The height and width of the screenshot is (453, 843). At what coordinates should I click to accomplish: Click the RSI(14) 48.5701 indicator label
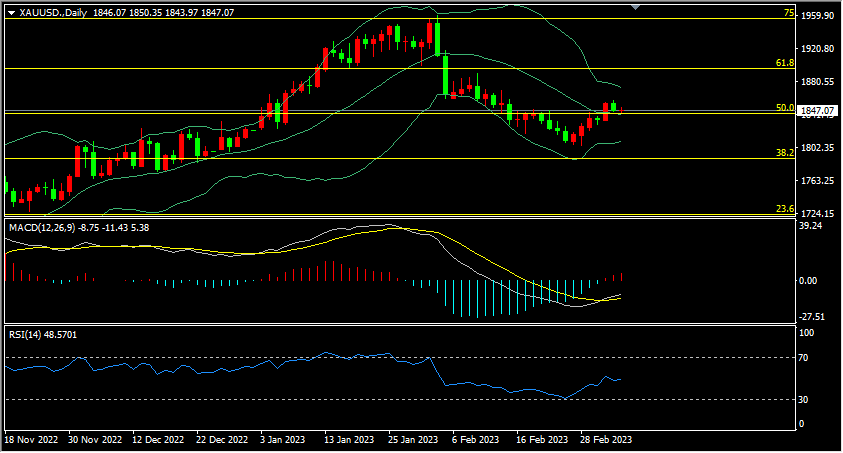tap(43, 335)
